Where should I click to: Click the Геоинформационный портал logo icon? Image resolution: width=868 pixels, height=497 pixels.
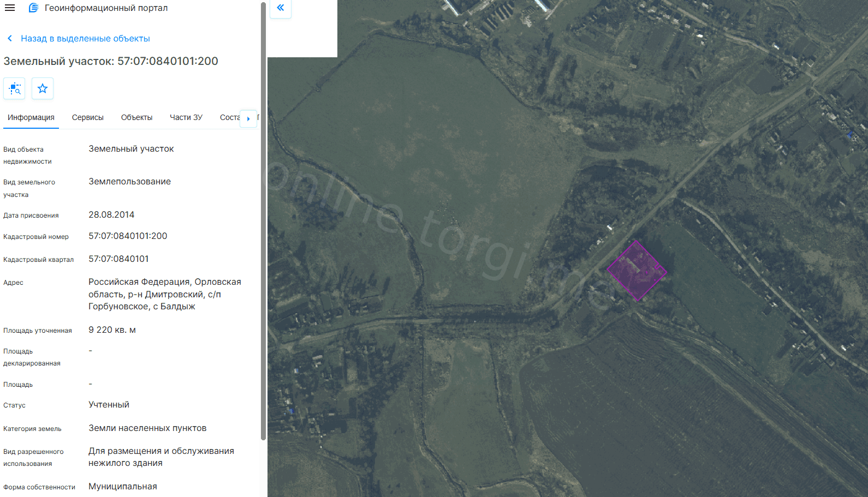point(33,8)
